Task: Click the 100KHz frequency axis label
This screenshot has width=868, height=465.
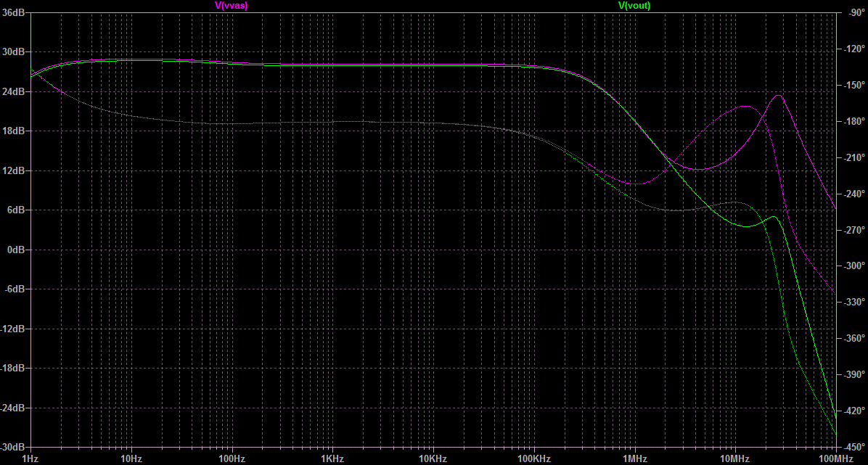Action: pyautogui.click(x=533, y=459)
